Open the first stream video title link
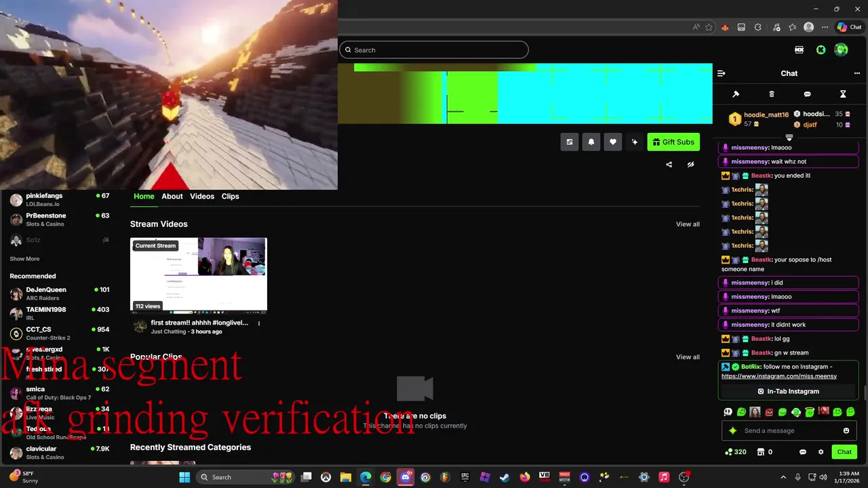This screenshot has height=488, width=868. click(199, 323)
